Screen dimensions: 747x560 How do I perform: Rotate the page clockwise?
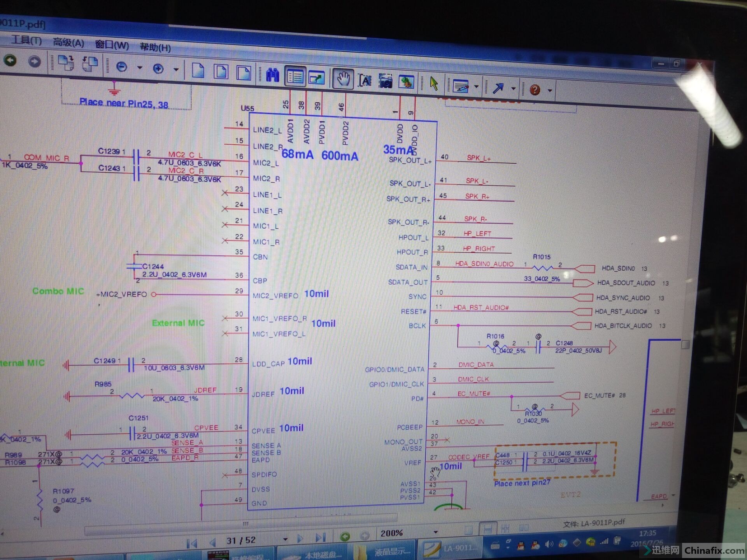(66, 63)
